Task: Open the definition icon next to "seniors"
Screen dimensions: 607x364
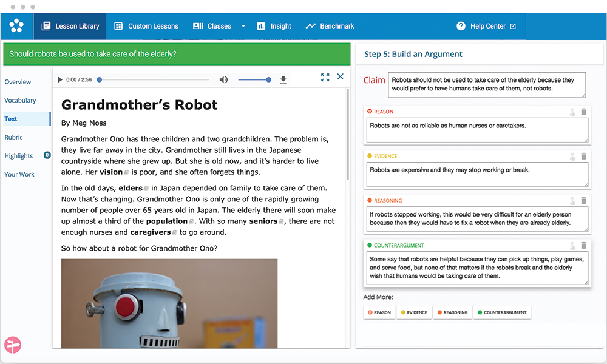Action: (281, 221)
